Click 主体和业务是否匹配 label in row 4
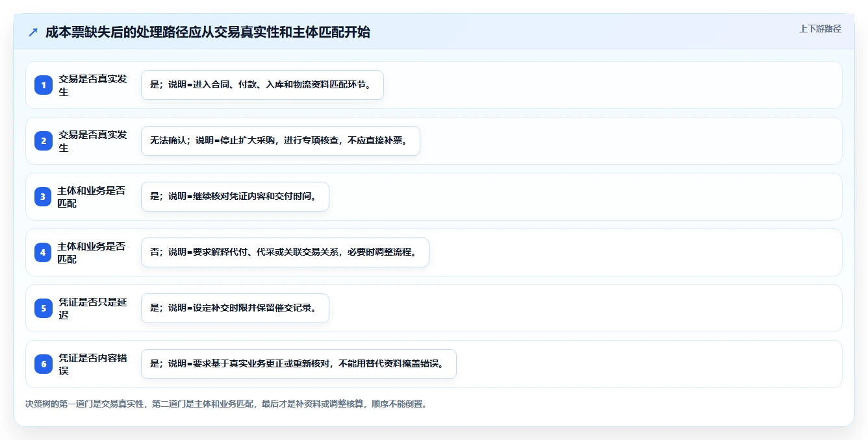 92,252
